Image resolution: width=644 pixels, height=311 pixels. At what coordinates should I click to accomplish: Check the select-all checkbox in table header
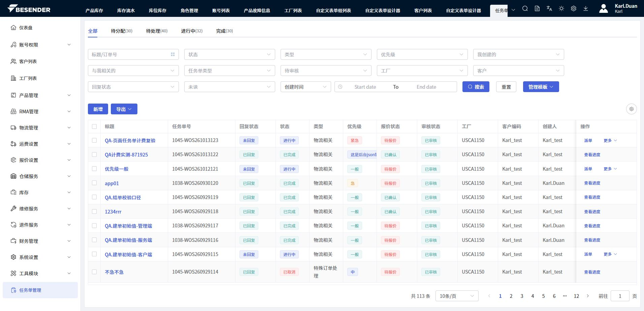point(94,126)
